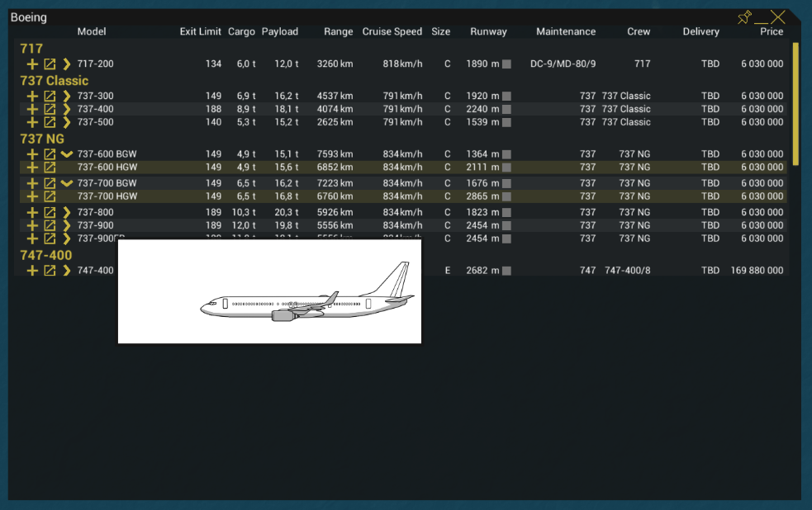Sort by the Cruise Speed column header

click(x=392, y=31)
